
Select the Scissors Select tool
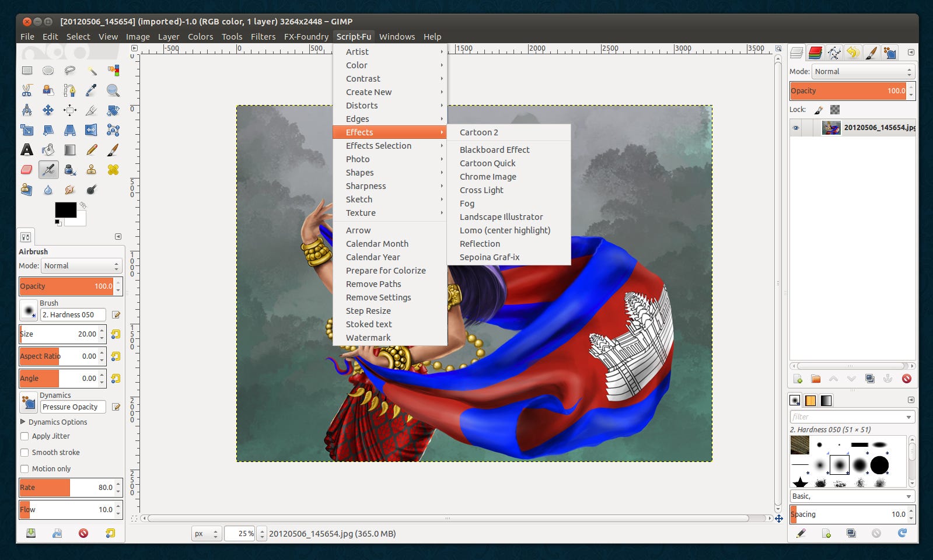[x=27, y=90]
